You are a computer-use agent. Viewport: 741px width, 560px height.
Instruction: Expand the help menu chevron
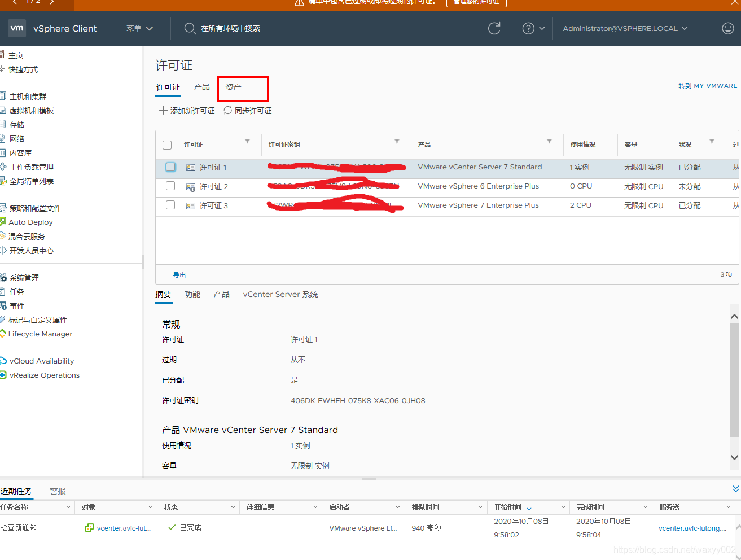pos(542,28)
